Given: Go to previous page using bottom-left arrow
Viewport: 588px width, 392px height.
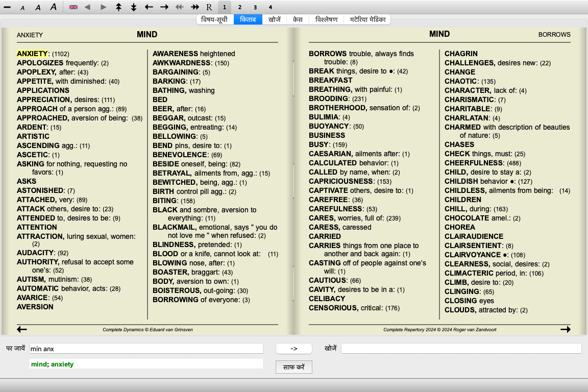Looking at the screenshot, I should [x=22, y=330].
